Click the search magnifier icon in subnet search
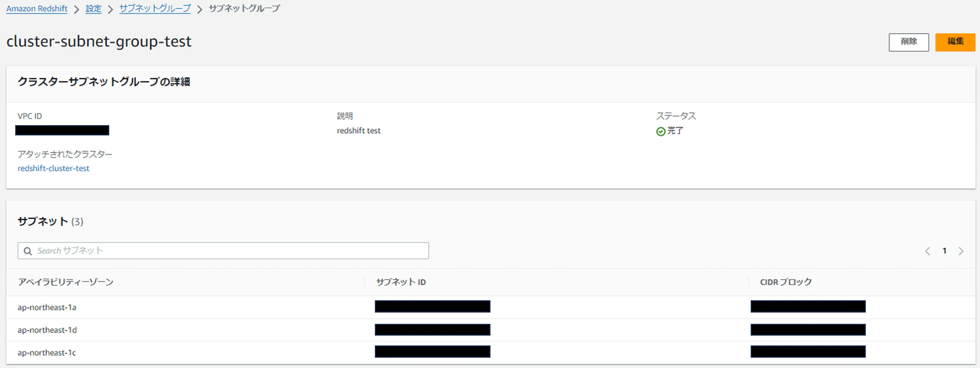This screenshot has width=980, height=368. (x=28, y=251)
